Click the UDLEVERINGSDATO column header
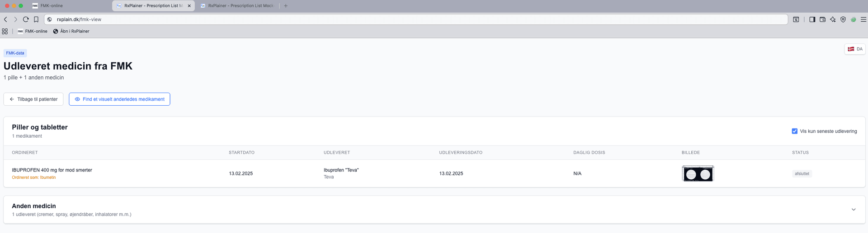Image resolution: width=868 pixels, height=233 pixels. [x=461, y=153]
